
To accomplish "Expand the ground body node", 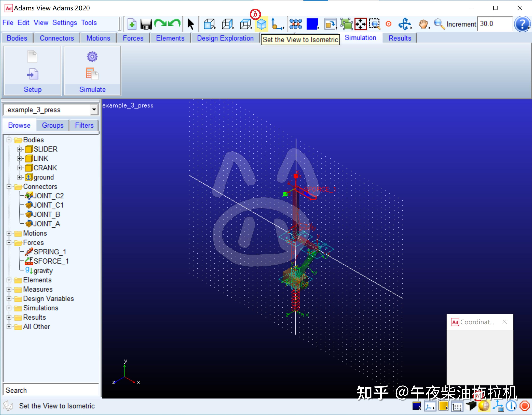I will [19, 177].
